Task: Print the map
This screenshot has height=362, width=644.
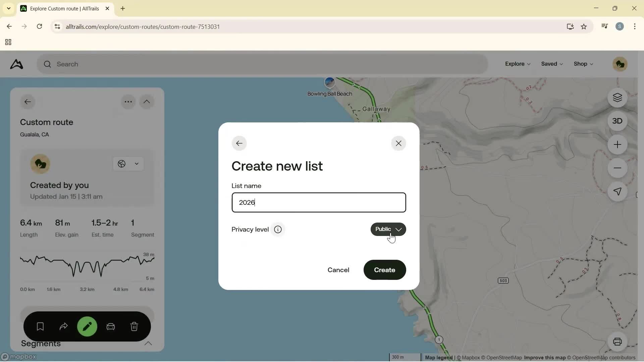Action: point(618,342)
